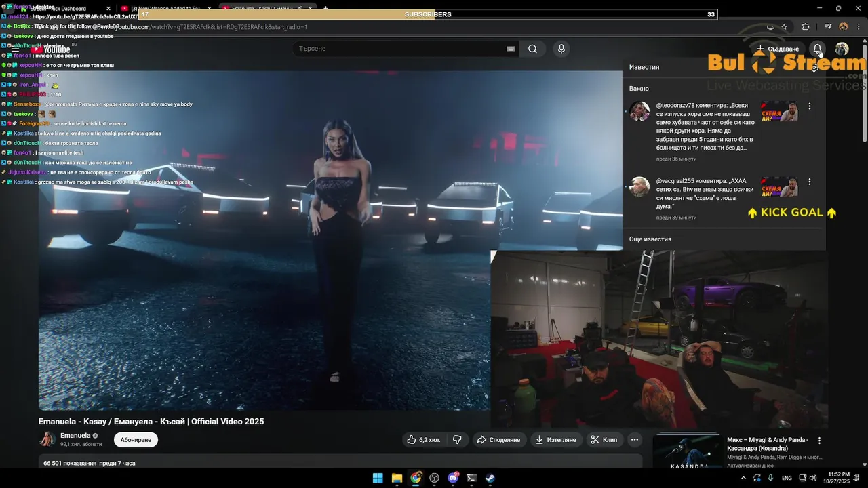Open the Windows Start menu
The image size is (868, 488).
(378, 478)
